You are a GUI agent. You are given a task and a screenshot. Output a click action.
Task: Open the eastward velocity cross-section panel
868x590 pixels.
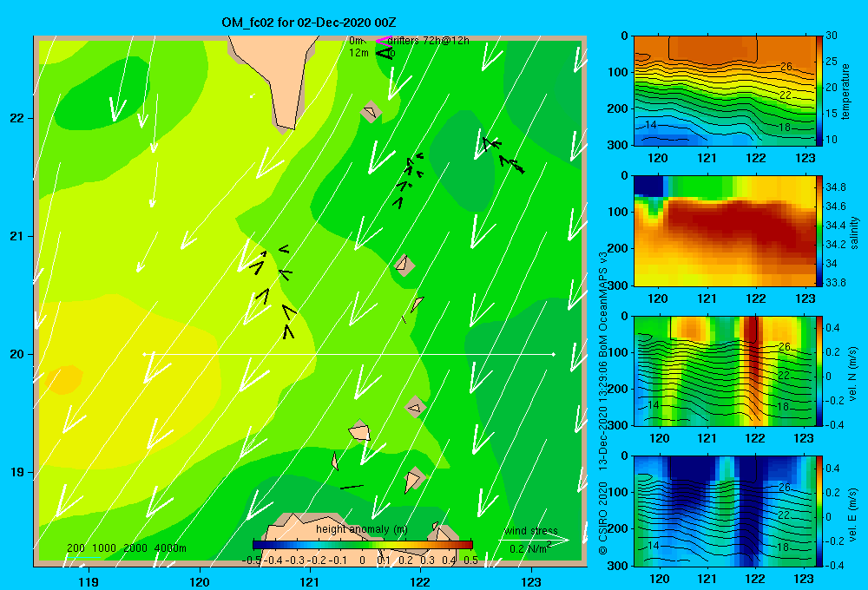(x=724, y=511)
